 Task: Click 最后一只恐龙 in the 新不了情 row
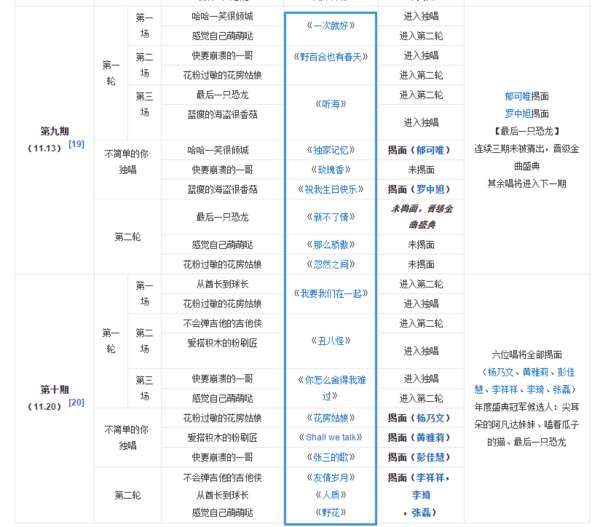[222, 217]
